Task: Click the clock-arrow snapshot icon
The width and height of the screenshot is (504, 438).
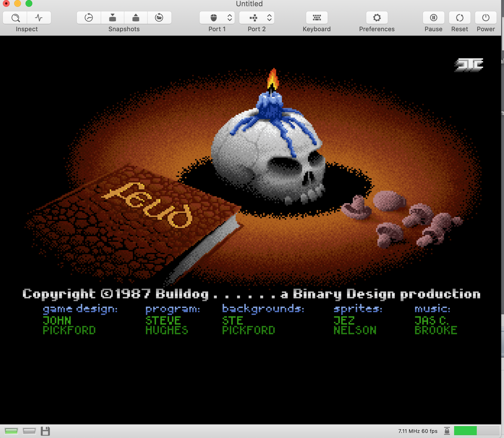Action: (89, 18)
